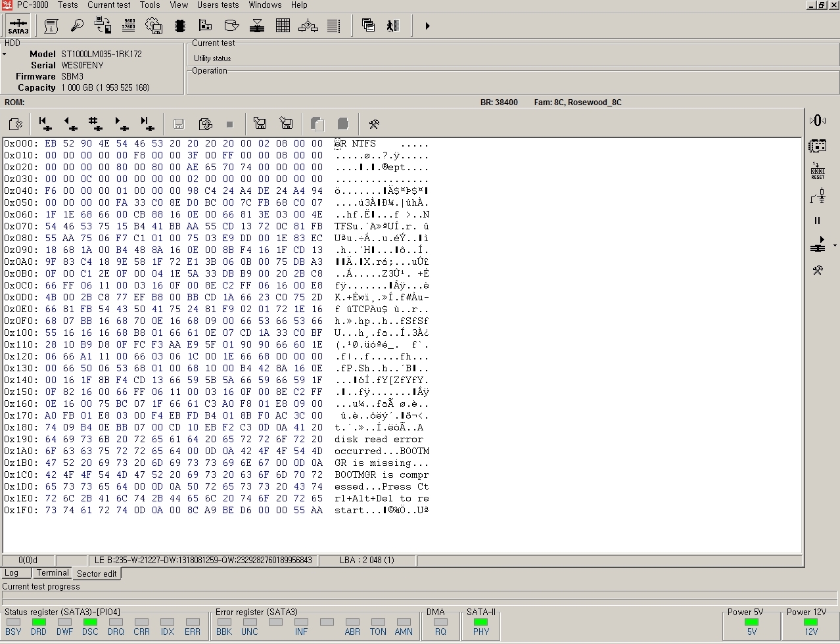Click the 'BR: 38400' baud rate text
The image size is (840, 644).
tap(499, 103)
